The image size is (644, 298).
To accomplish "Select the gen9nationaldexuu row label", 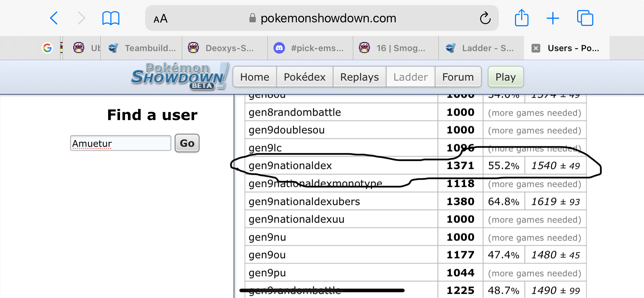I will coord(296,219).
